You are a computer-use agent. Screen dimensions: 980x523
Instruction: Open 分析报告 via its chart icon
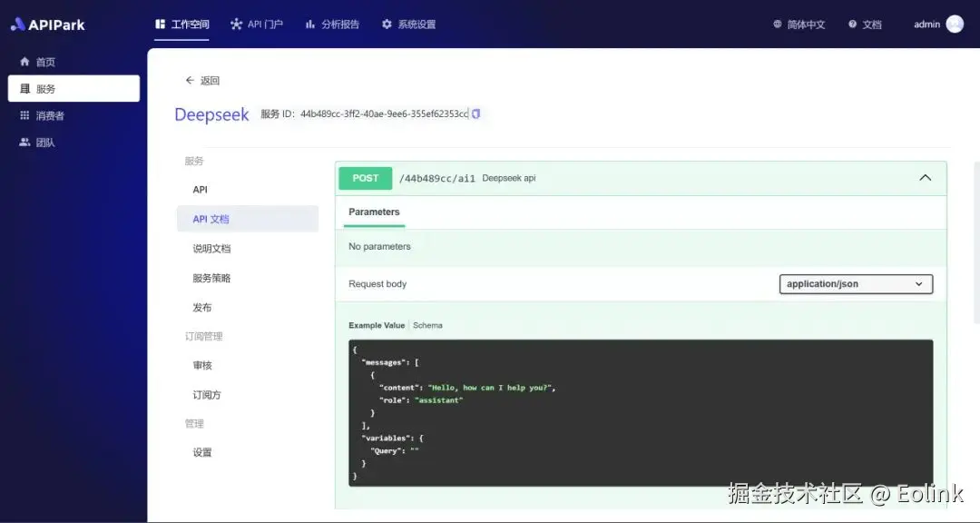click(x=309, y=25)
